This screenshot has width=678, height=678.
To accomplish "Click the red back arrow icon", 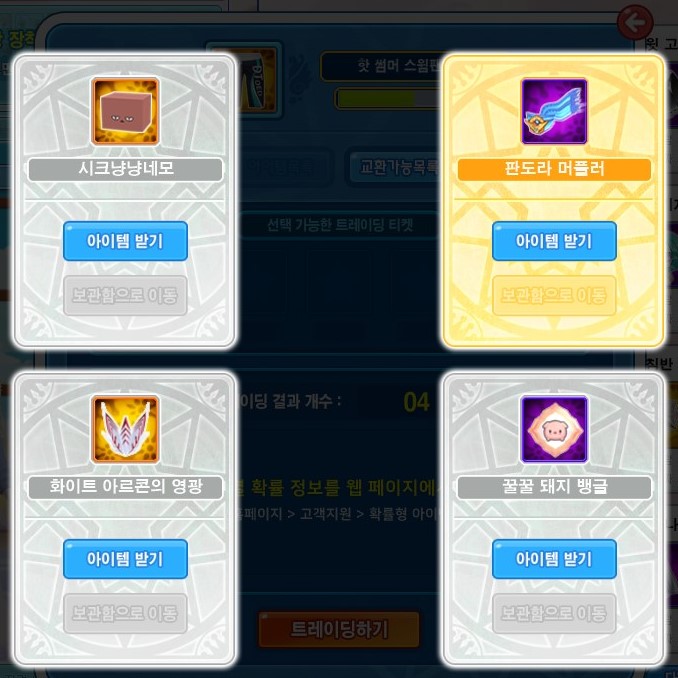I will pyautogui.click(x=635, y=22).
